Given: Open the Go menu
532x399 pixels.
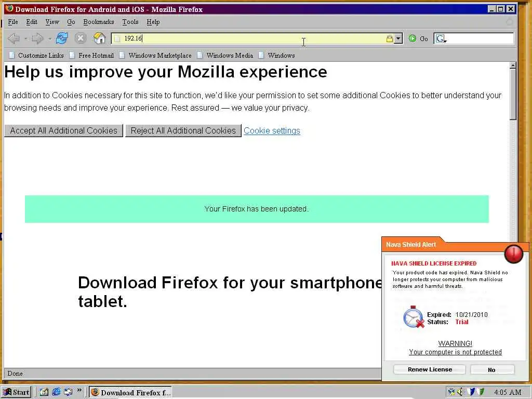Looking at the screenshot, I should [x=71, y=22].
